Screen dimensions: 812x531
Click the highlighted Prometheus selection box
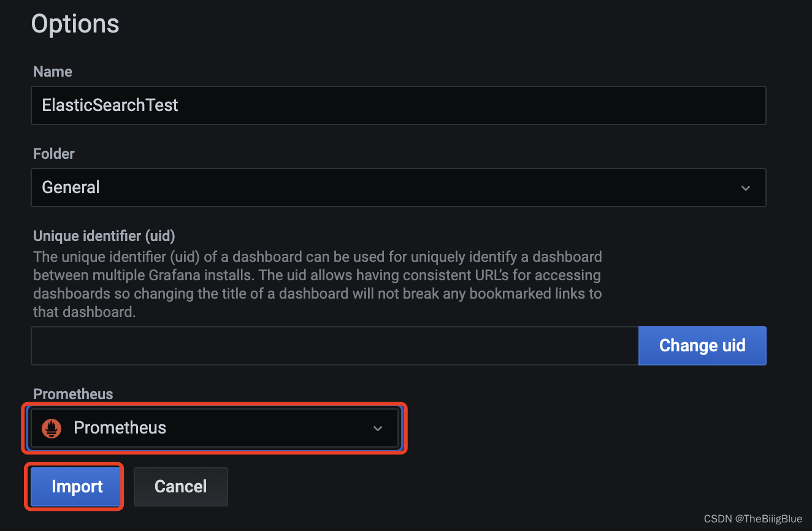[x=215, y=428]
